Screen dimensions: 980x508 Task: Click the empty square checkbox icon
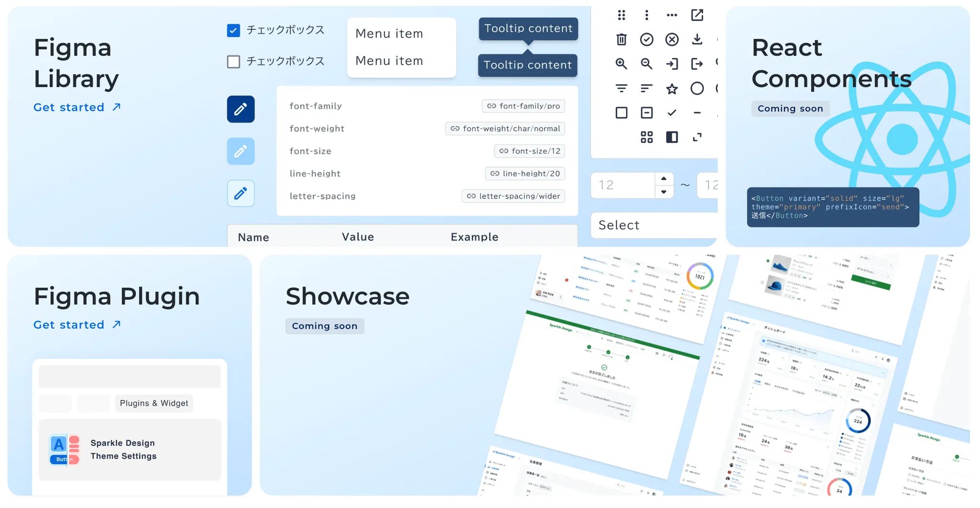tap(621, 113)
